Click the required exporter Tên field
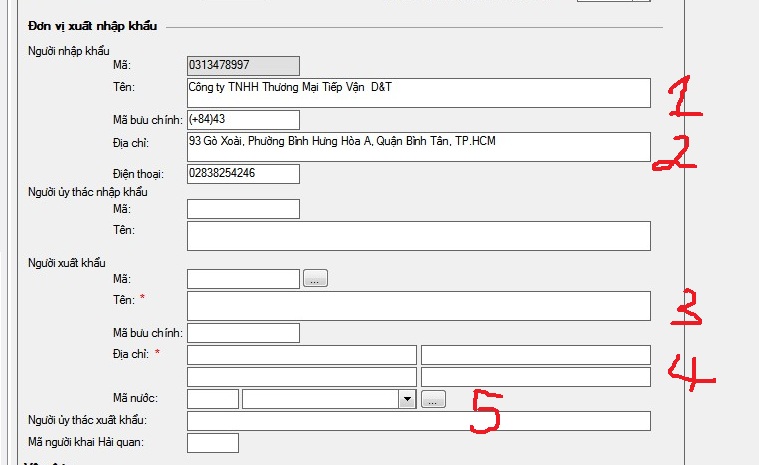 point(418,306)
